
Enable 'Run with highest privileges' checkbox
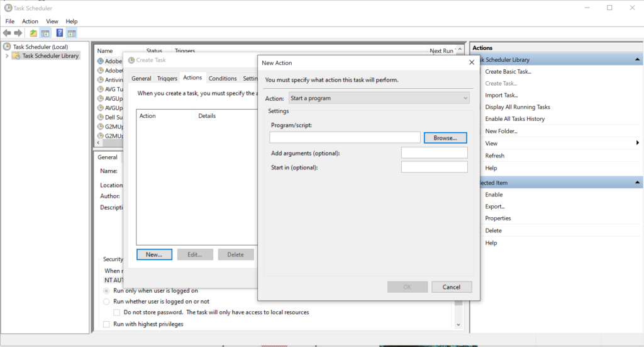pos(106,324)
